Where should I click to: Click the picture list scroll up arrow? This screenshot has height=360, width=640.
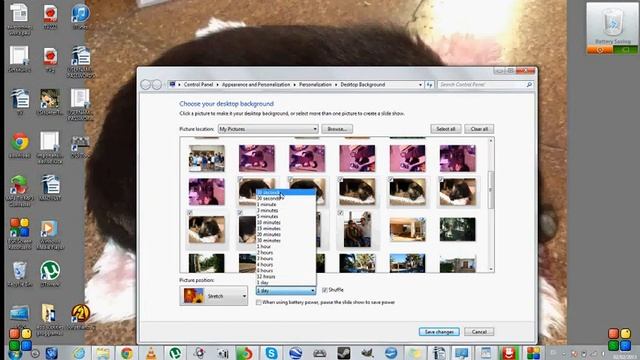coord(491,141)
